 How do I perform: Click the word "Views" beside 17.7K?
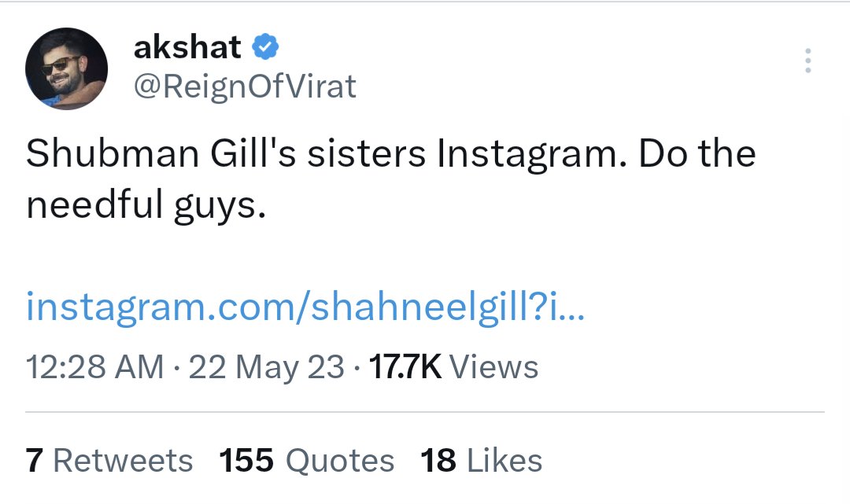pos(497,367)
